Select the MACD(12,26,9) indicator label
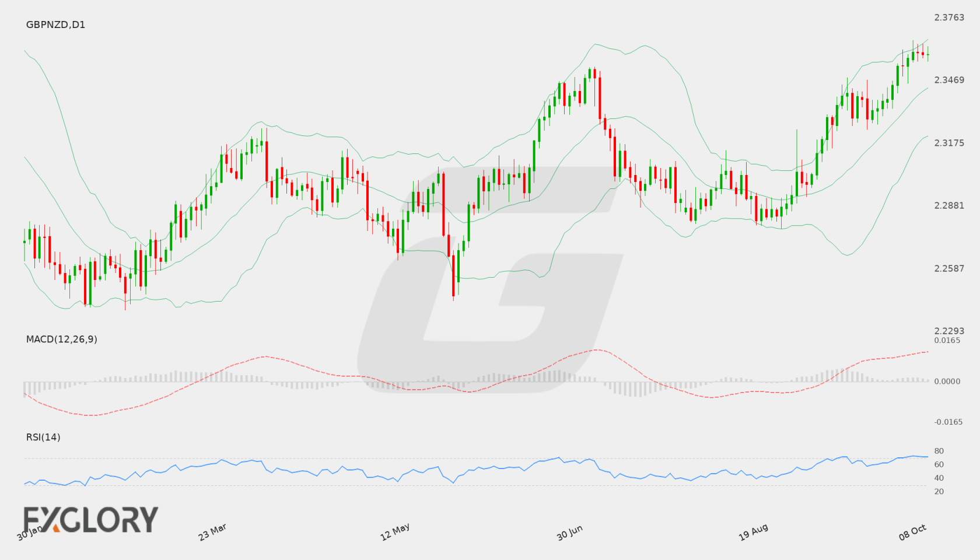This screenshot has height=560, width=980. (61, 339)
